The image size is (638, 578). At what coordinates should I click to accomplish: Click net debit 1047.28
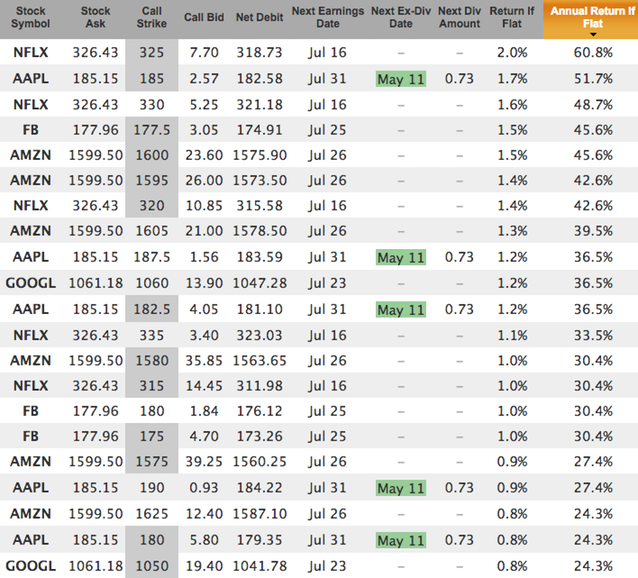point(260,283)
